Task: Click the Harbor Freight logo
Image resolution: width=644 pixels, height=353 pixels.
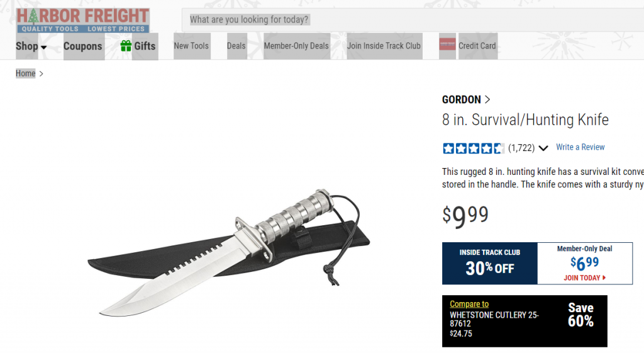Action: click(x=82, y=20)
